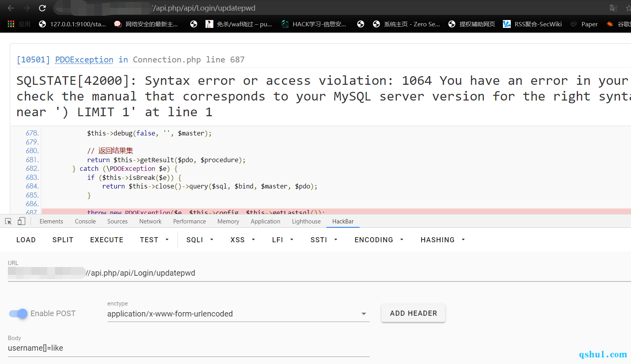This screenshot has width=631, height=364.
Task: Activate DevTools inspect element picker icon
Action: click(x=8, y=221)
